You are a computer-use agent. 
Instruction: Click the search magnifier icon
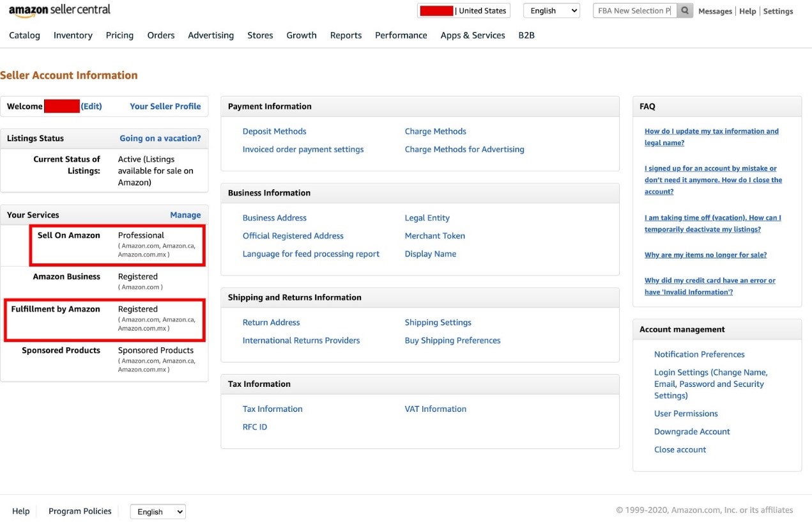click(685, 11)
